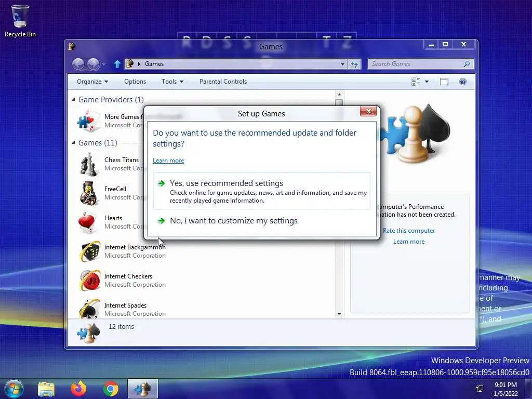Open File Explorer from the taskbar
Screen dimensions: 532x399
click(46, 389)
